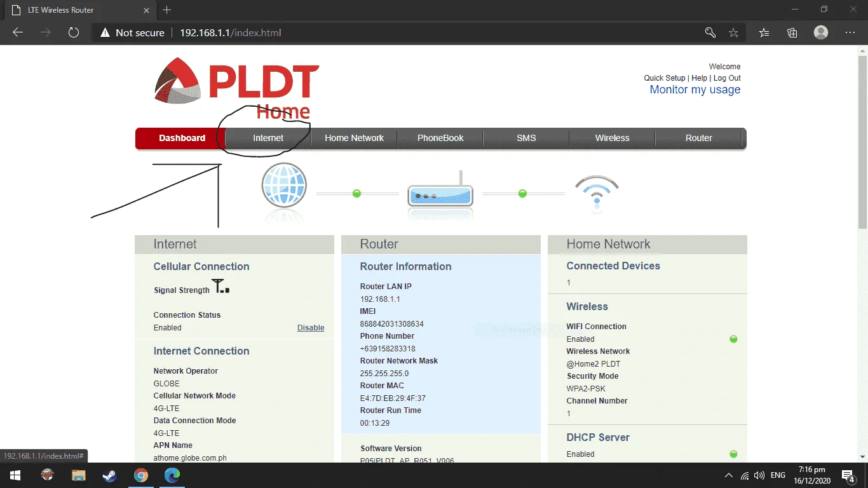868x488 pixels.
Task: Select the LTE Wireless Router browser tab
Action: tap(79, 10)
